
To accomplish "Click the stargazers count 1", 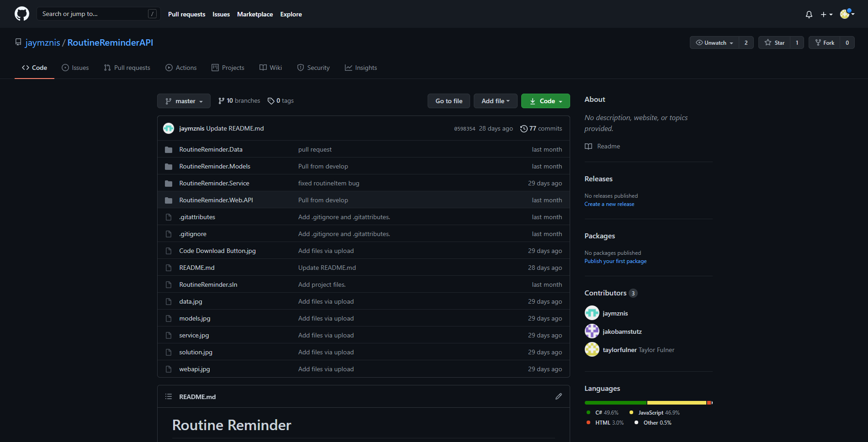I will click(x=797, y=42).
